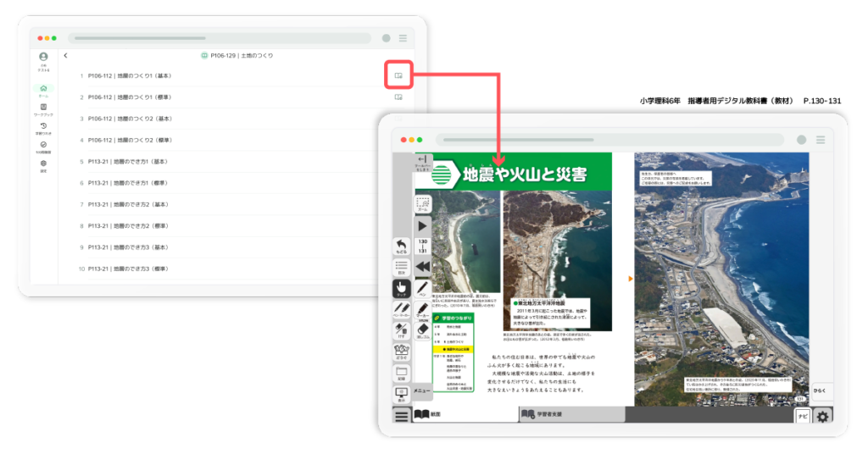
Task: Go to next page with play arrow
Action: 422,225
